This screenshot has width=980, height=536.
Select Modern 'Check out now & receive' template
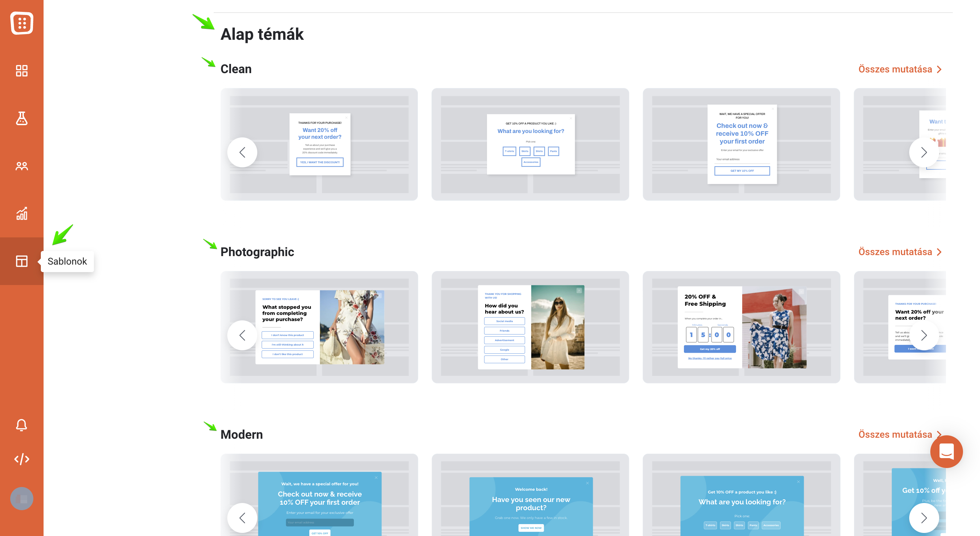click(x=319, y=495)
